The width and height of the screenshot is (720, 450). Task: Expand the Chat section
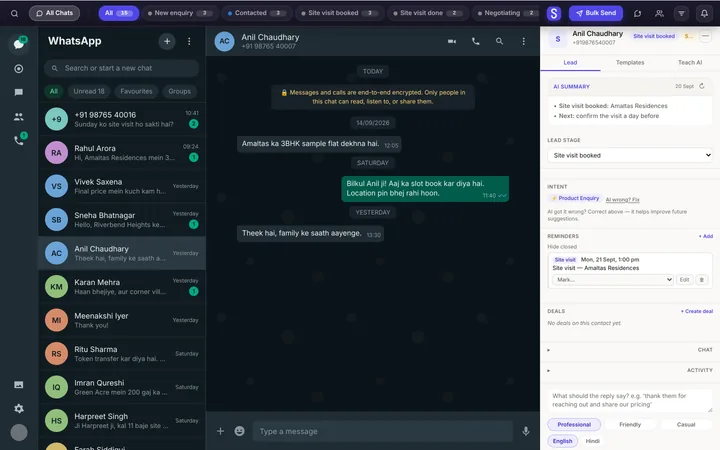[630, 350]
